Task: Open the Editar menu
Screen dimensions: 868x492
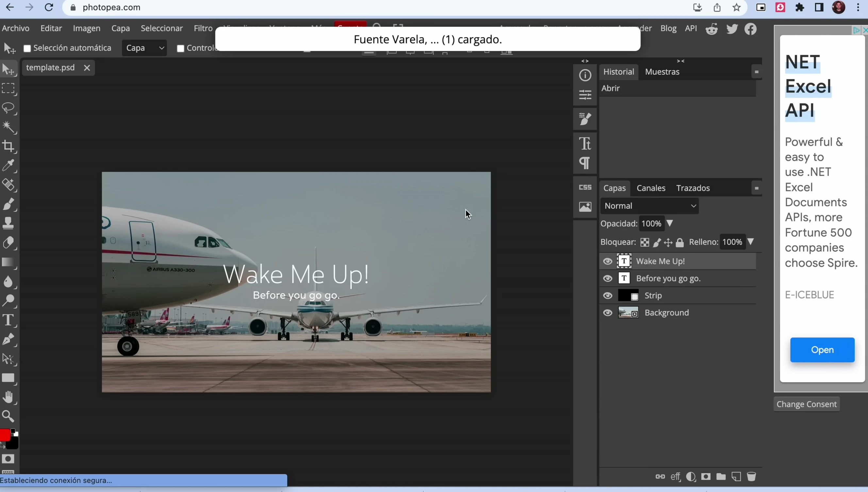Action: [51, 28]
